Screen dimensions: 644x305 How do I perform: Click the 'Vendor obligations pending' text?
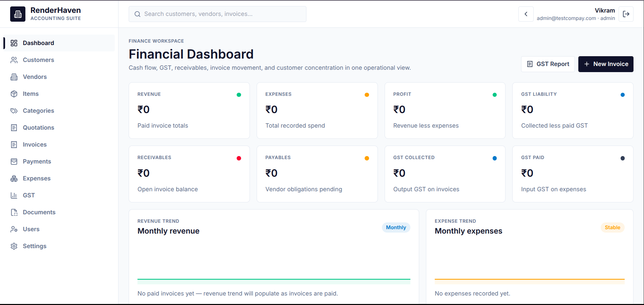pyautogui.click(x=304, y=189)
